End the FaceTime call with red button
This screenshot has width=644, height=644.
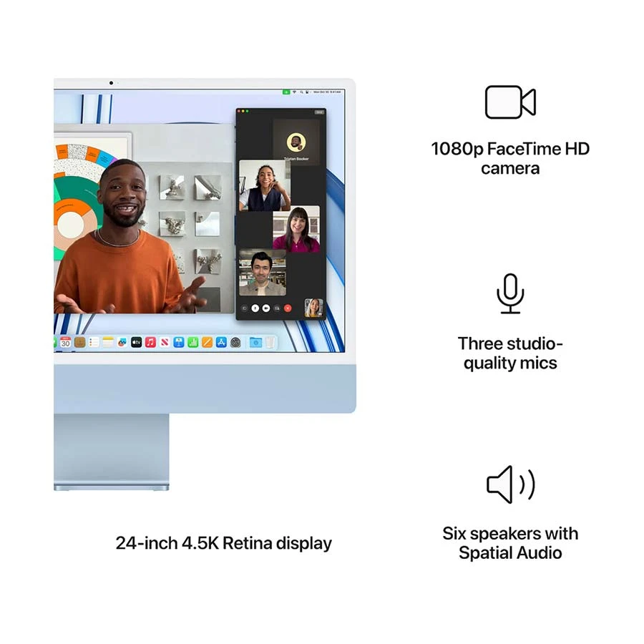point(288,308)
